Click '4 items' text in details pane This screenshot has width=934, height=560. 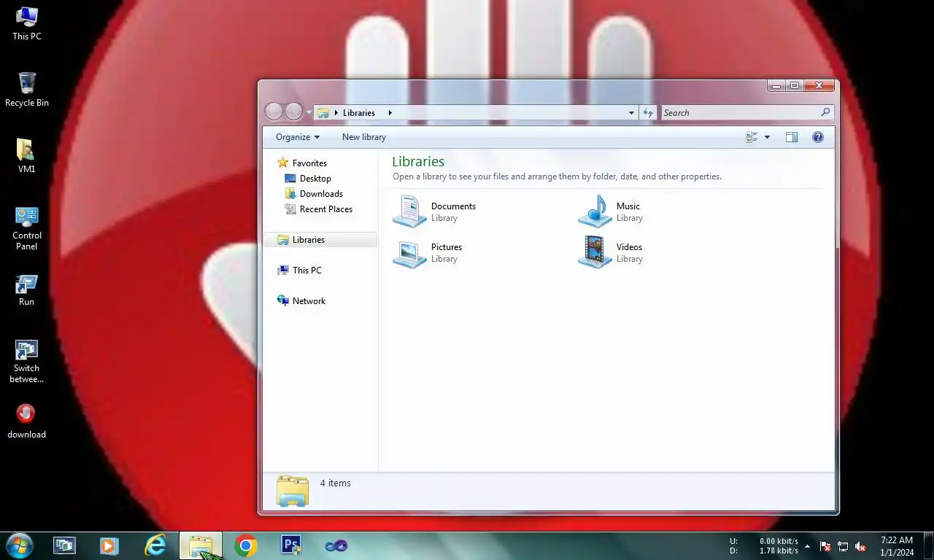pyautogui.click(x=336, y=483)
